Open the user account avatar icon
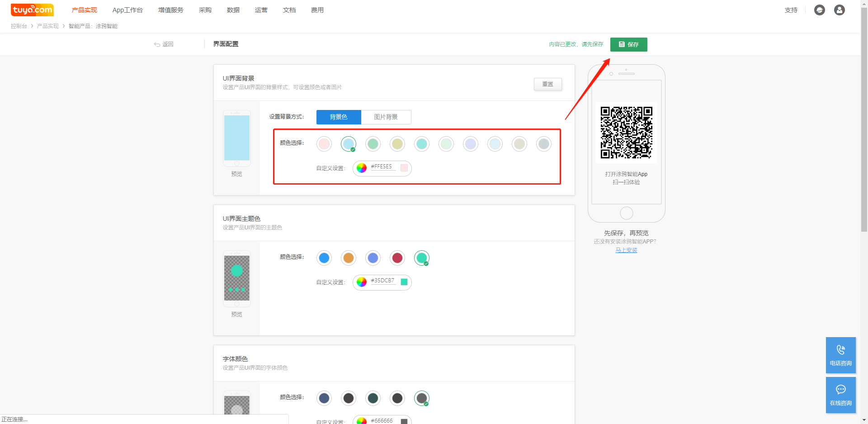868x424 pixels. tap(839, 10)
